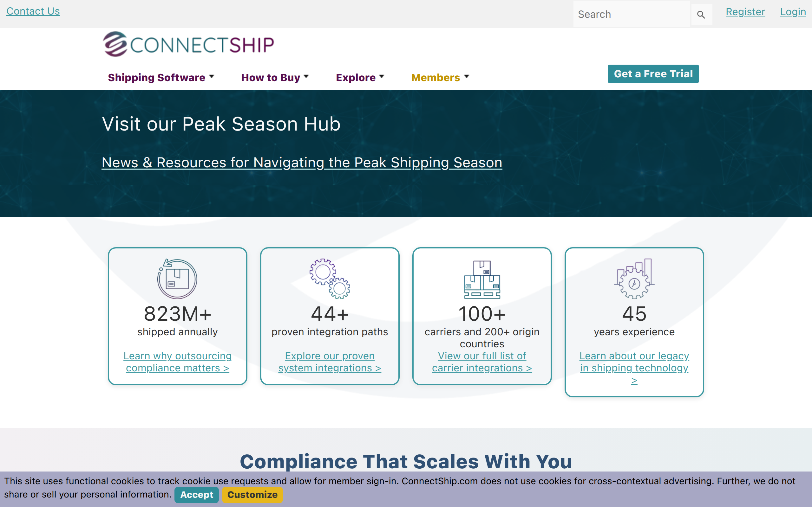
Task: Click the Register link
Action: (x=745, y=12)
